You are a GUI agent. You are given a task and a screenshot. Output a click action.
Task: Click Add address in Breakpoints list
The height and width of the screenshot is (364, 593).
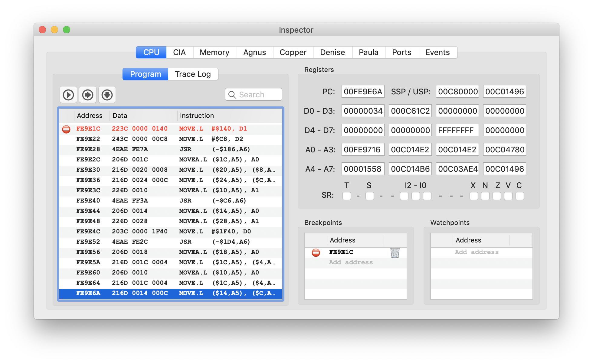[x=351, y=262]
